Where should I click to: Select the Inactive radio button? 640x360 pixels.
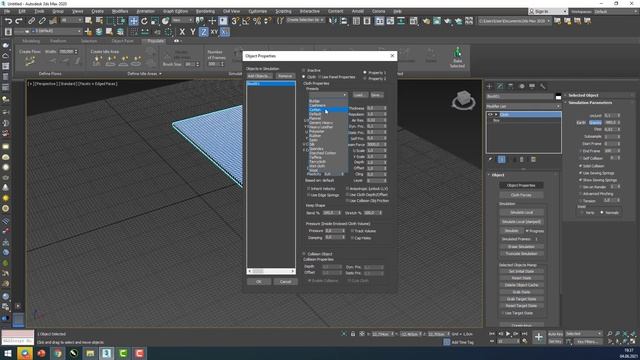click(304, 70)
